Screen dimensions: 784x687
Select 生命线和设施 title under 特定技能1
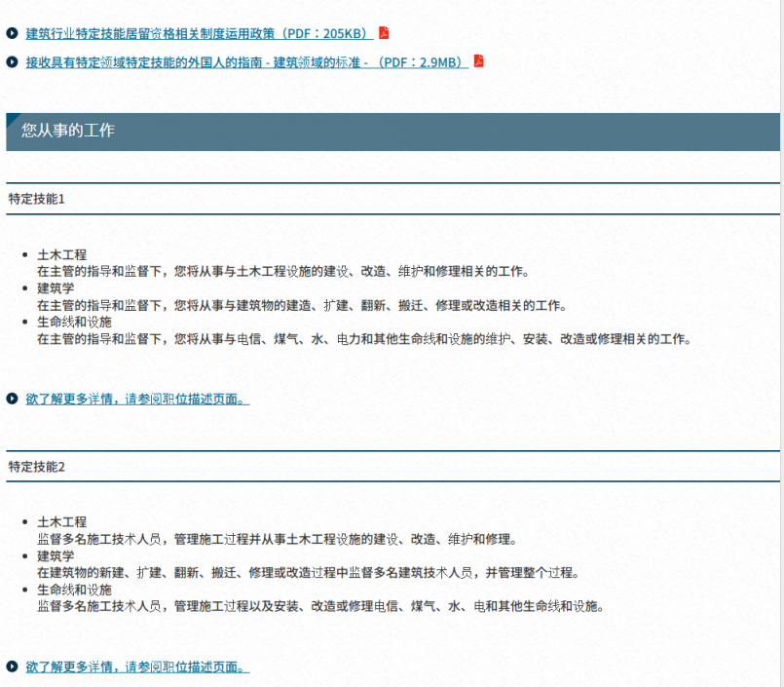click(x=74, y=322)
